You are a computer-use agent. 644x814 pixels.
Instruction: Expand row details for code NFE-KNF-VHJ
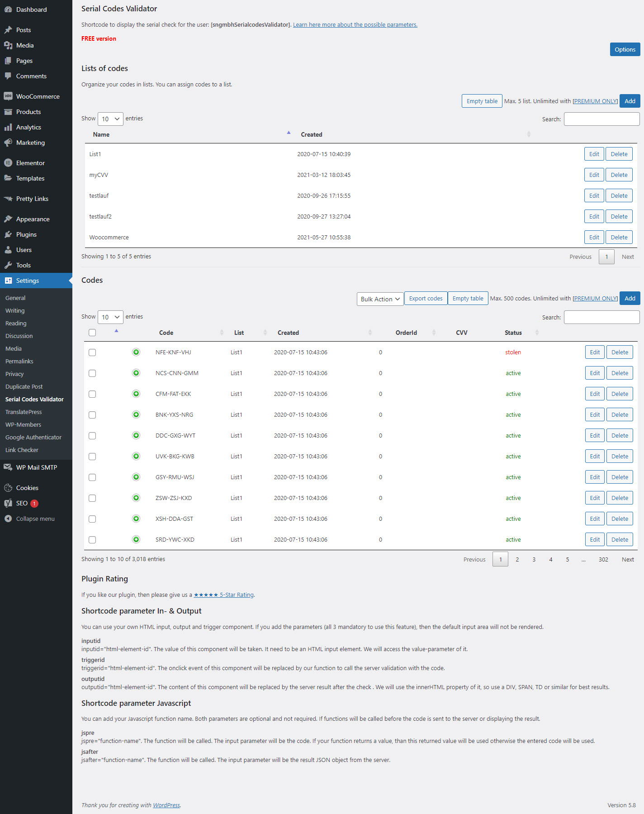[136, 352]
